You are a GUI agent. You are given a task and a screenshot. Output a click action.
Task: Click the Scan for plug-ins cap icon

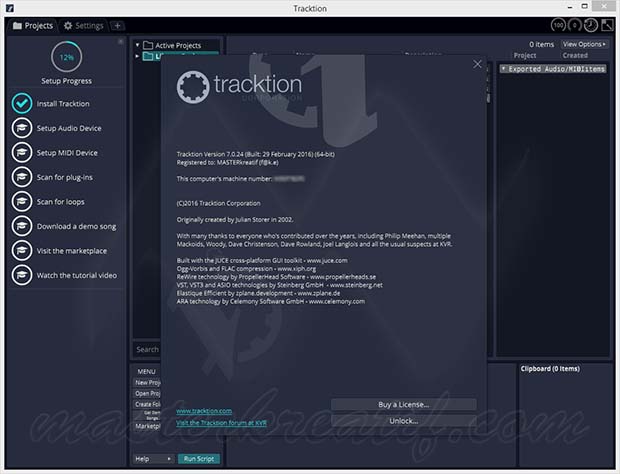click(22, 177)
